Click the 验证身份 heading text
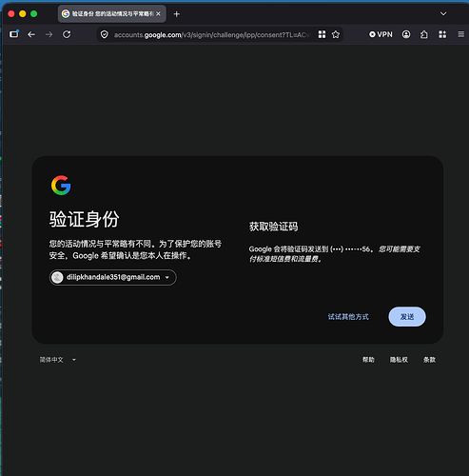This screenshot has width=469, height=476. [x=84, y=219]
